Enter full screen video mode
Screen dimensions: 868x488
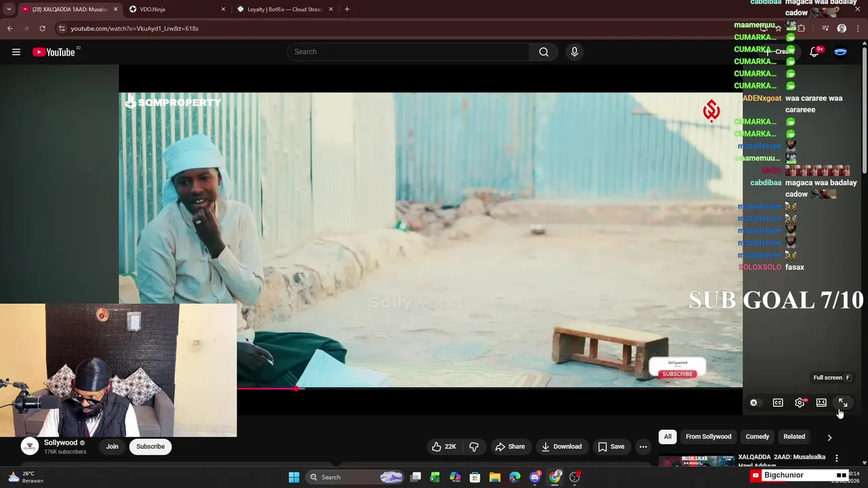(843, 403)
